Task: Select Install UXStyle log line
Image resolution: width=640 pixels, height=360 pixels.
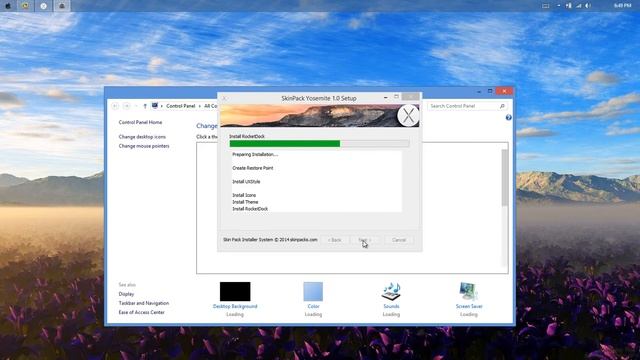Action: [246, 182]
